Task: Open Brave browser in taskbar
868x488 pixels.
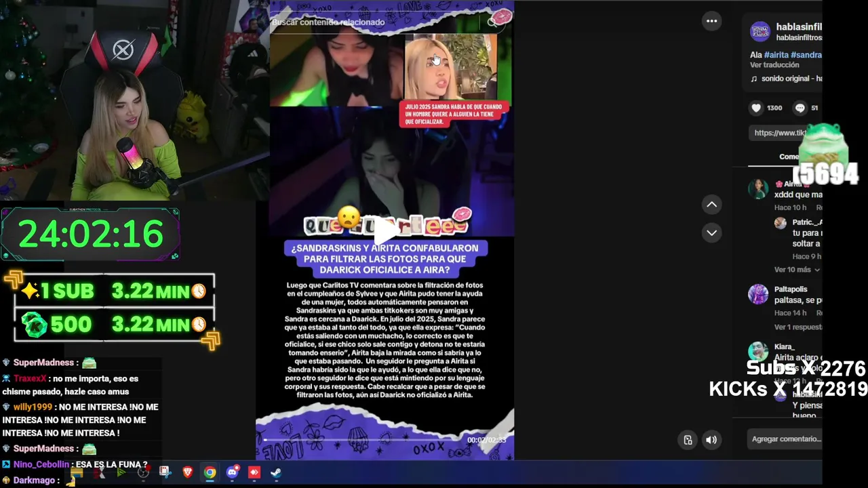Action: click(x=188, y=472)
